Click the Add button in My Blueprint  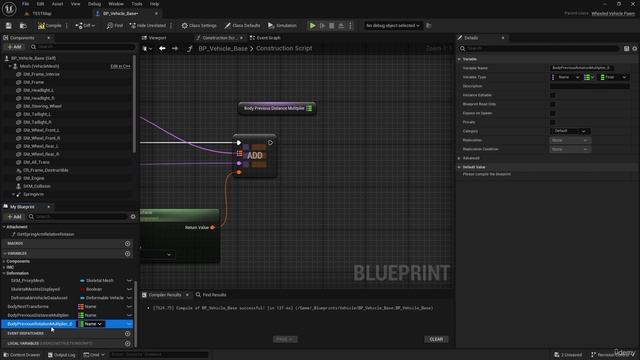coord(15,217)
